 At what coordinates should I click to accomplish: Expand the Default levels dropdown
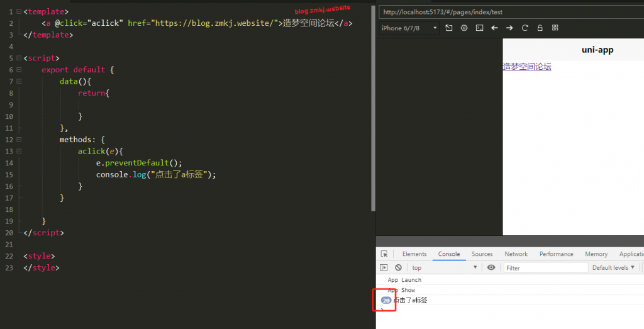[x=612, y=268]
